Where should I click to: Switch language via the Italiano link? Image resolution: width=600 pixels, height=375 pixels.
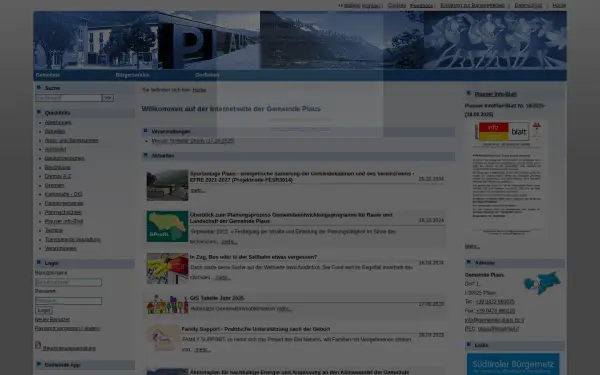[352, 6]
